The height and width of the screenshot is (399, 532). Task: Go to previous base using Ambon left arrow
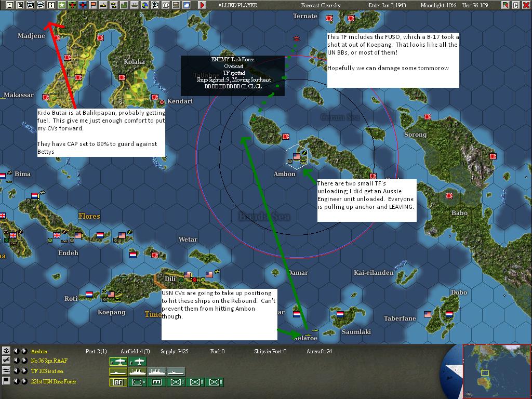pyautogui.click(x=16, y=351)
